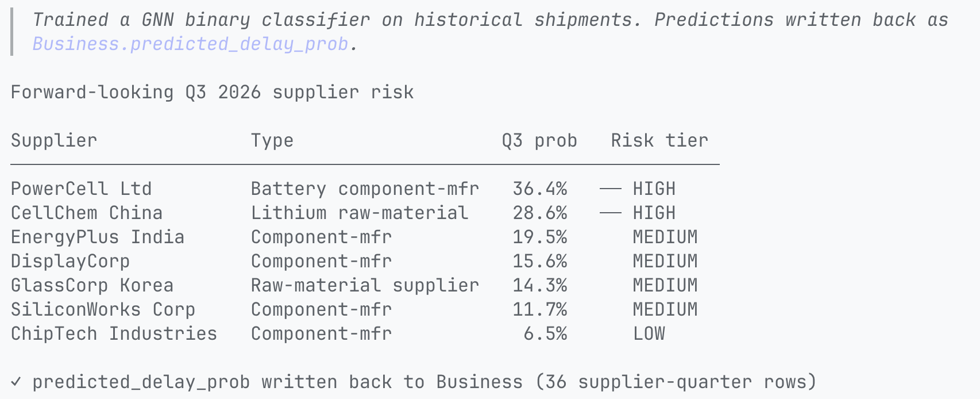Select the PowerCell Ltd supplier row

(365, 189)
